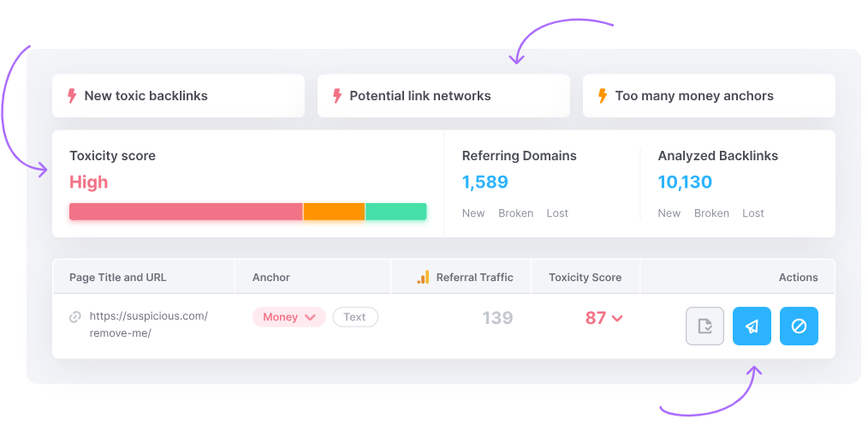Click the lightning icon beside New toxic backlinks

click(x=72, y=96)
